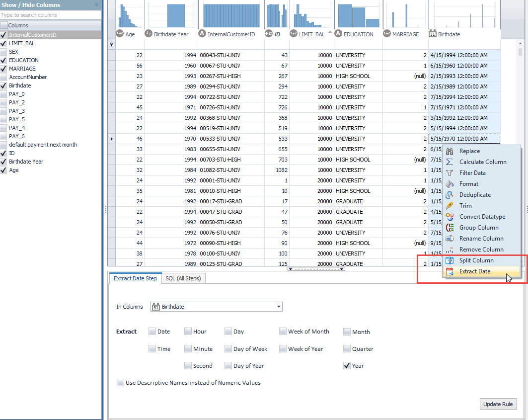This screenshot has height=420, width=528.
Task: Click the type icon beside Birthdate Year header
Action: point(148,34)
